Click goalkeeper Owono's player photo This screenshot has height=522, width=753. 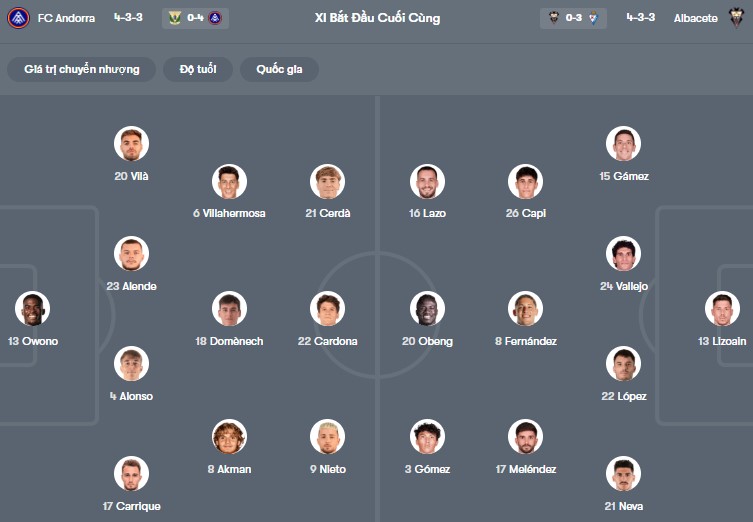32,309
